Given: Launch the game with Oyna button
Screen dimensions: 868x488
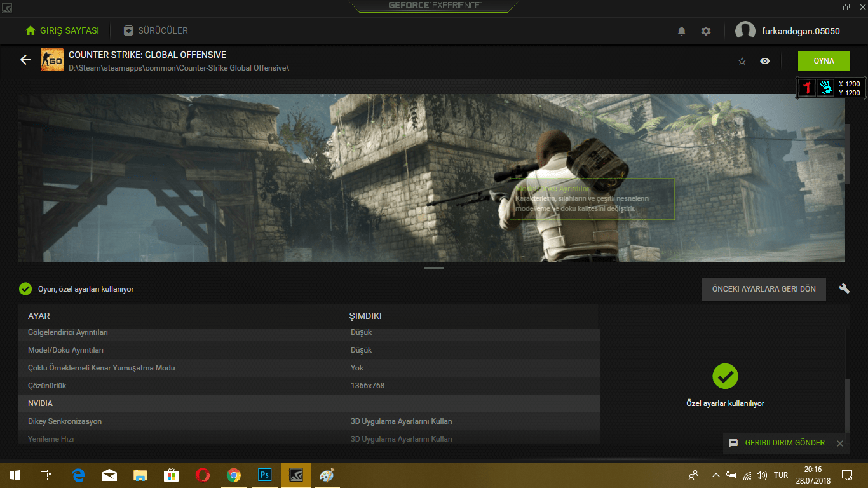Looking at the screenshot, I should click(824, 61).
